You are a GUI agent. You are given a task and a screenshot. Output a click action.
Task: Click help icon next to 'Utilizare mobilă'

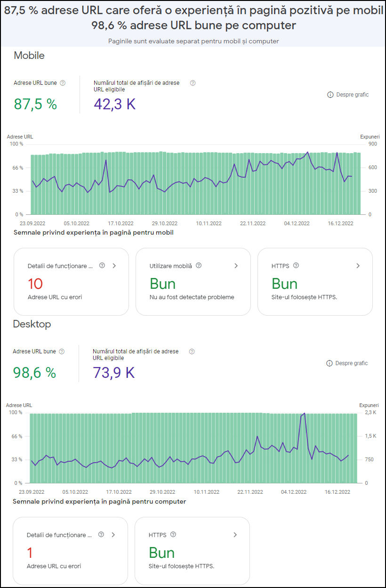[199, 266]
